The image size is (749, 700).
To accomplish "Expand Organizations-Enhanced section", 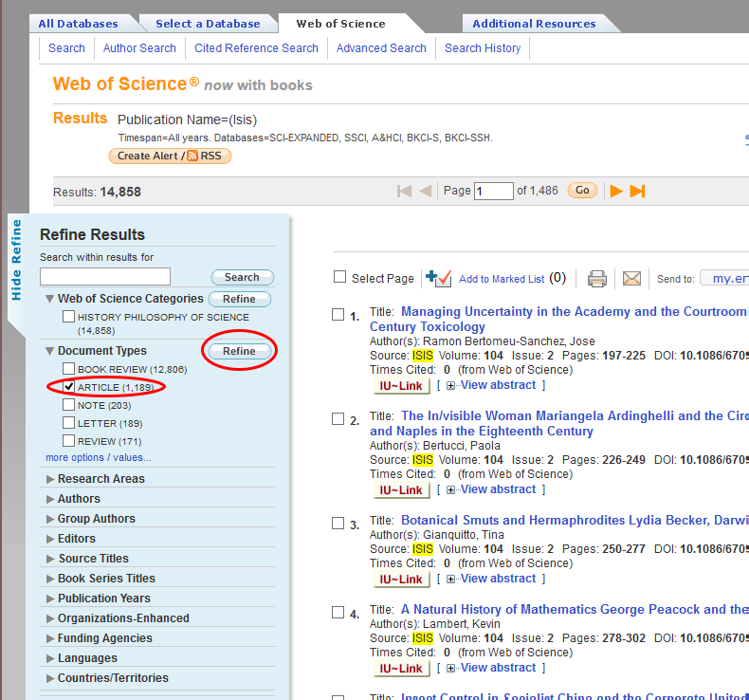I will click(x=49, y=618).
